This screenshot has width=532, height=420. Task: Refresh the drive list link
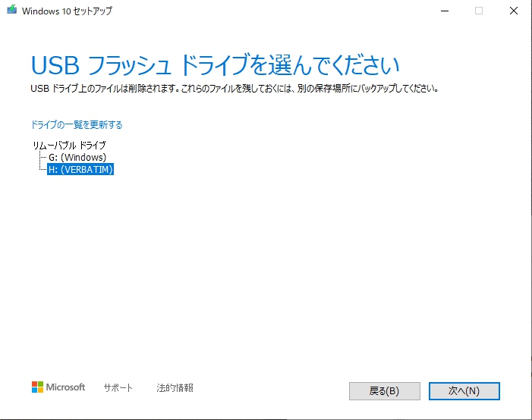[x=77, y=125]
